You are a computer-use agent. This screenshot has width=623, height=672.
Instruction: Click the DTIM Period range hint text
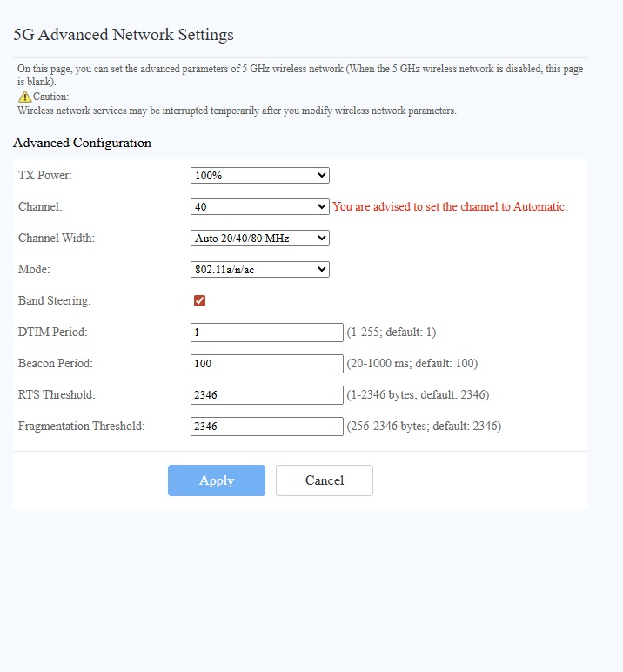click(391, 333)
